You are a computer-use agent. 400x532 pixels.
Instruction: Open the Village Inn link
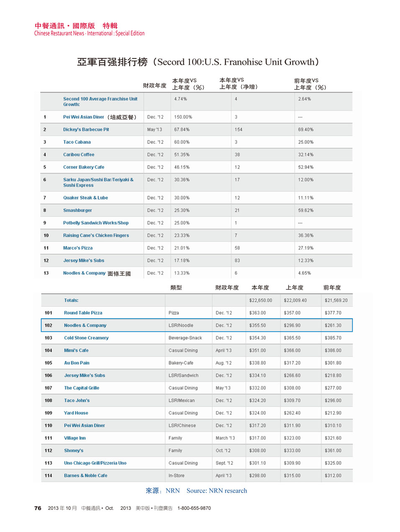click(75, 438)
